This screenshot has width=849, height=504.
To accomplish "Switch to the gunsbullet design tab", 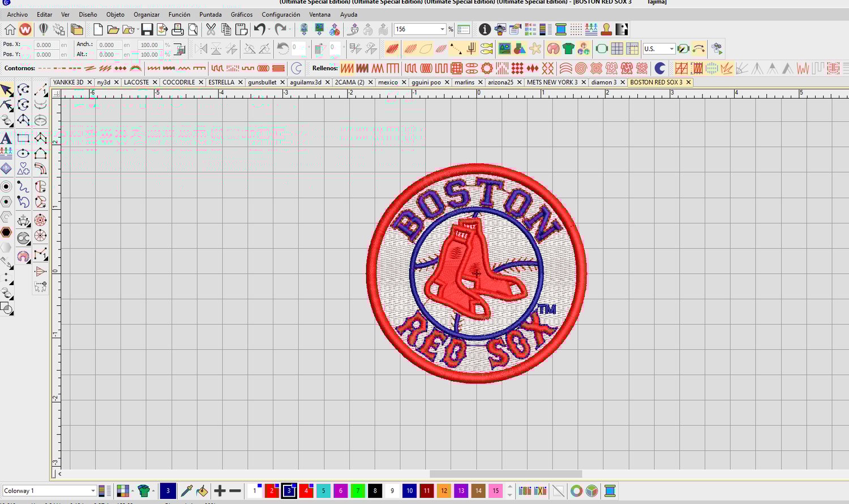I will tap(262, 82).
